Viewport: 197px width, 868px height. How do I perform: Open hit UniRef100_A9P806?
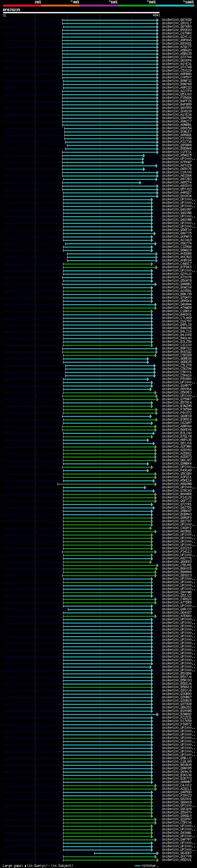point(177,40)
